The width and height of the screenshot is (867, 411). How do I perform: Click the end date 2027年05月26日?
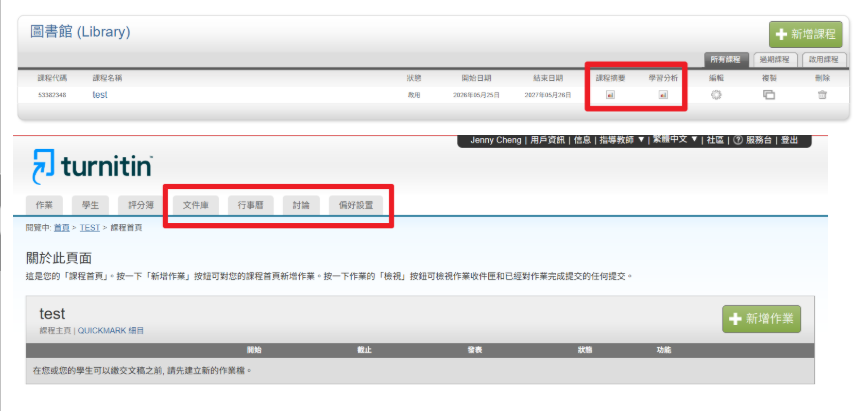[547, 95]
